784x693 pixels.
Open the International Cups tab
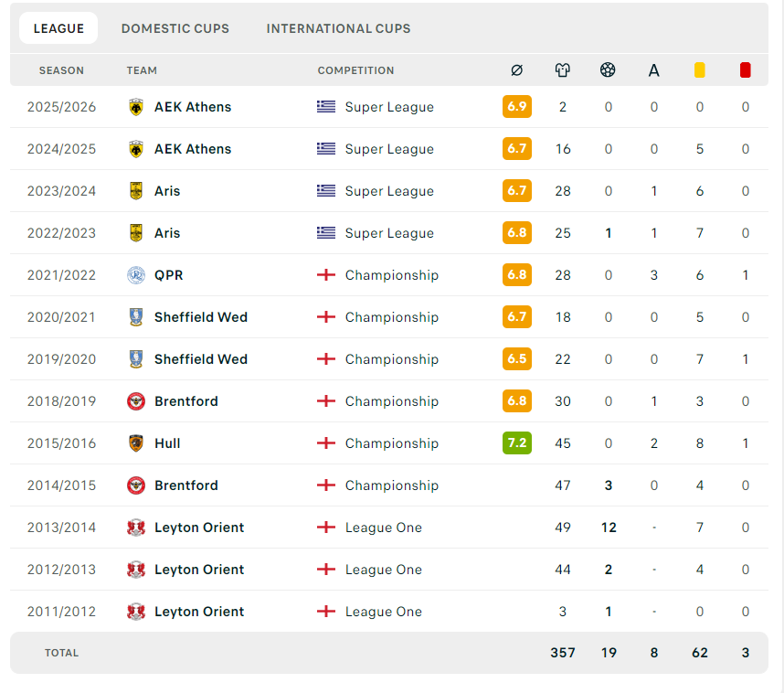pyautogui.click(x=338, y=28)
